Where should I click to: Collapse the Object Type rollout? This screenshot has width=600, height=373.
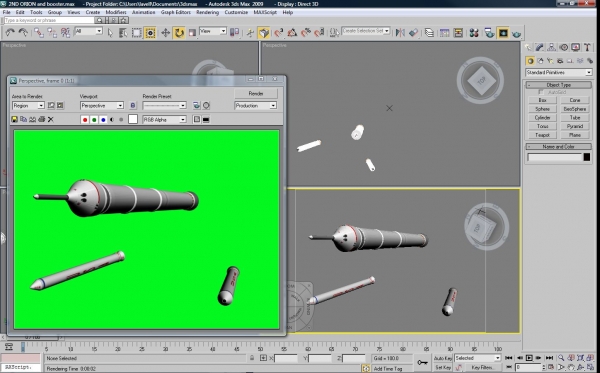559,85
